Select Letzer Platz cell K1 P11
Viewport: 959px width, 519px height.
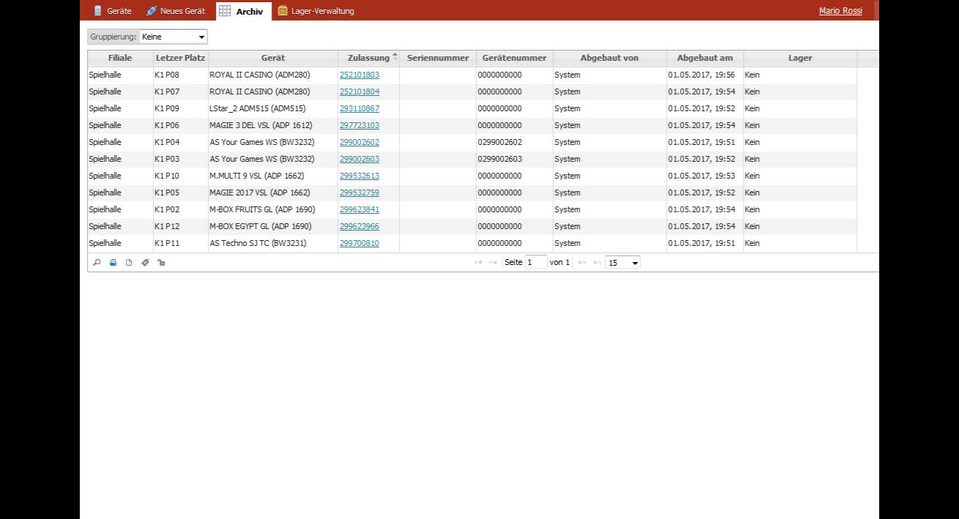[x=180, y=243]
